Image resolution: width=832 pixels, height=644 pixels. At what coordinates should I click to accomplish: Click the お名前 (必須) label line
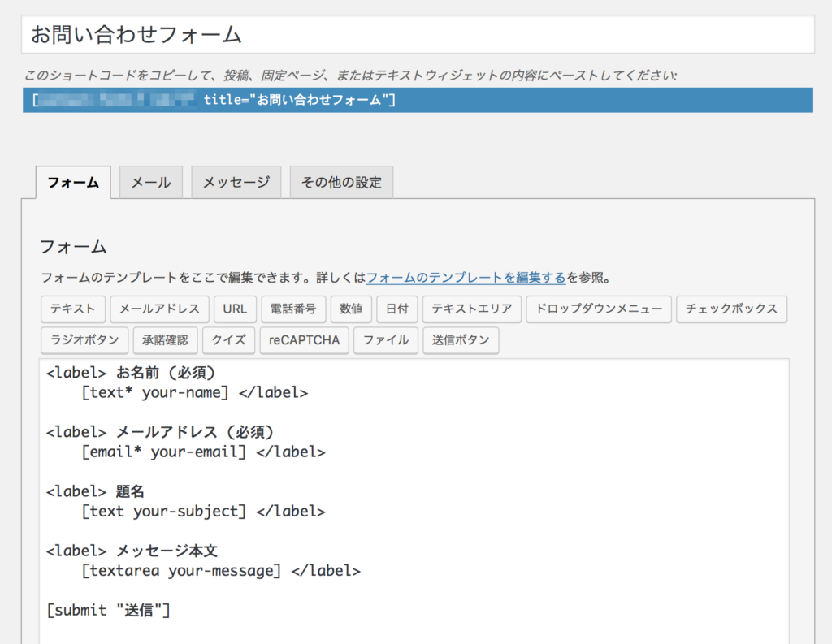131,373
